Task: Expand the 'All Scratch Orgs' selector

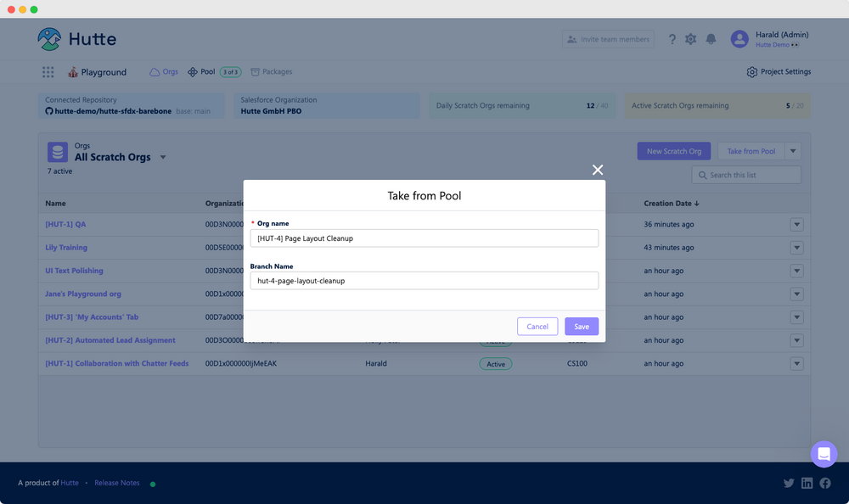Action: tap(163, 157)
